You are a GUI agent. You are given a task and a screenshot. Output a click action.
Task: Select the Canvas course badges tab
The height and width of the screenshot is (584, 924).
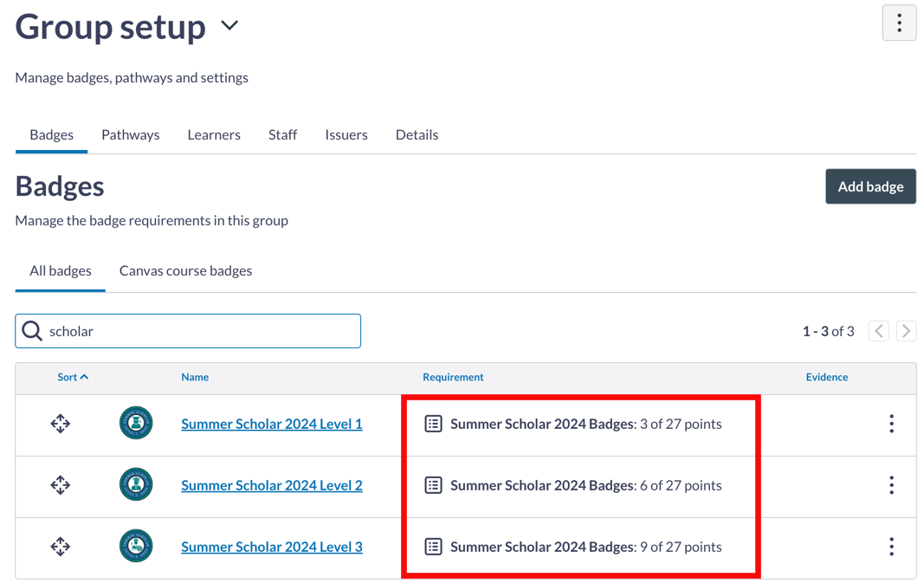click(185, 270)
